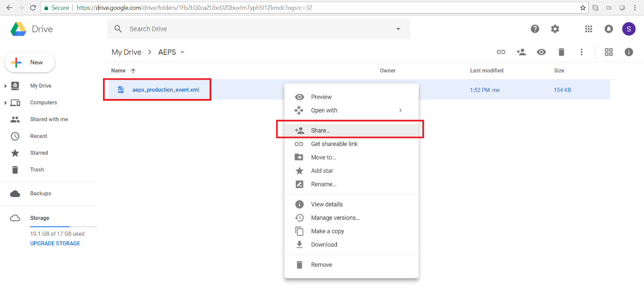
Task: Open search options dropdown arrow
Action: 398,29
